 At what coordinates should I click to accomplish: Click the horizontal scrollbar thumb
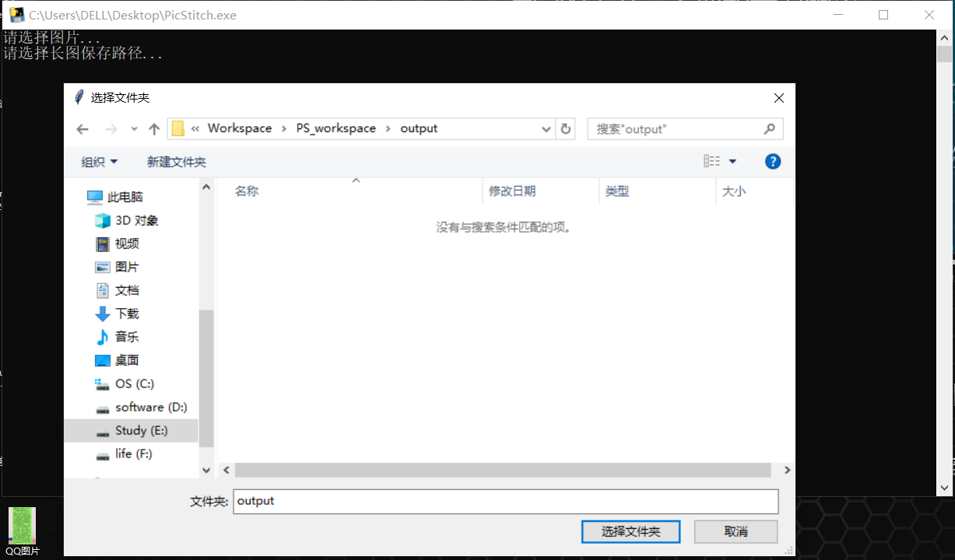pyautogui.click(x=503, y=471)
